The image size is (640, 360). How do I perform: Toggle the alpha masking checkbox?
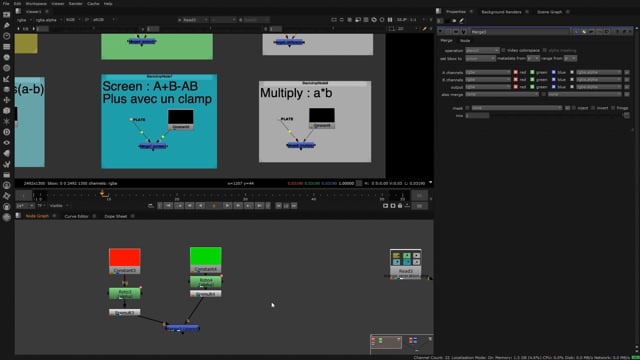point(544,50)
